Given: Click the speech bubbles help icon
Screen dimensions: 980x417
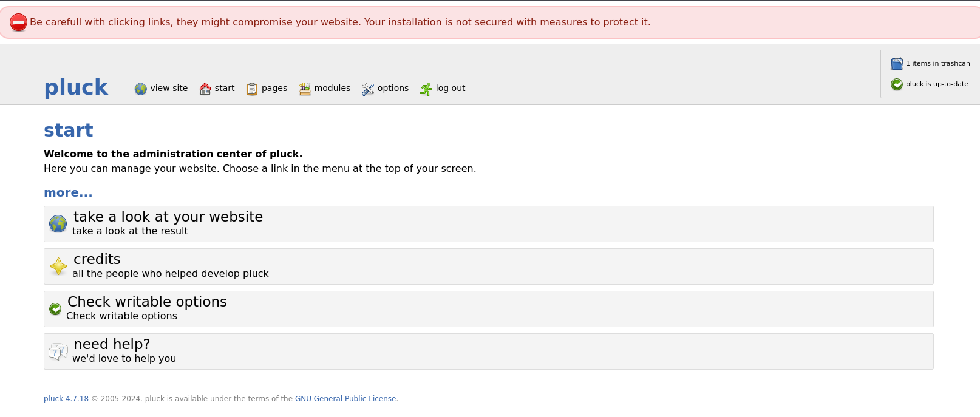Looking at the screenshot, I should click(58, 351).
